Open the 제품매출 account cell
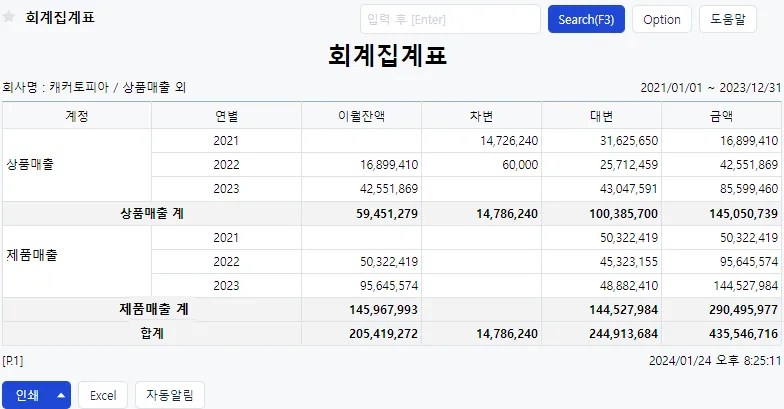This screenshot has width=784, height=409. click(77, 262)
